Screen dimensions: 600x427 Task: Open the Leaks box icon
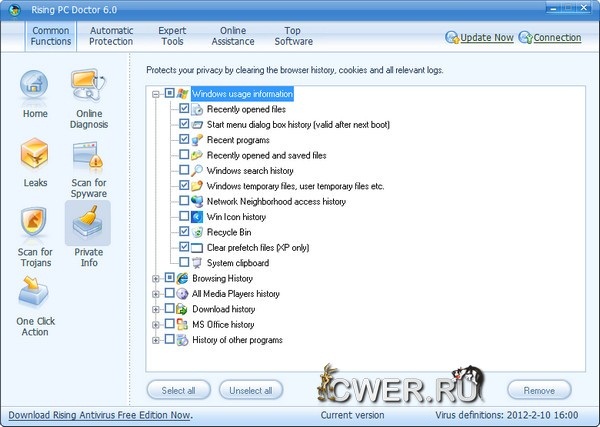pyautogui.click(x=34, y=153)
